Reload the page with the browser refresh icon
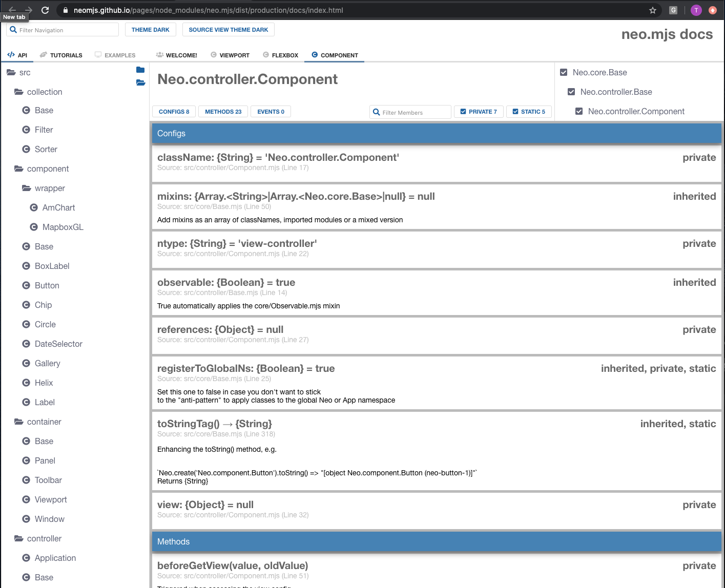 45,9
